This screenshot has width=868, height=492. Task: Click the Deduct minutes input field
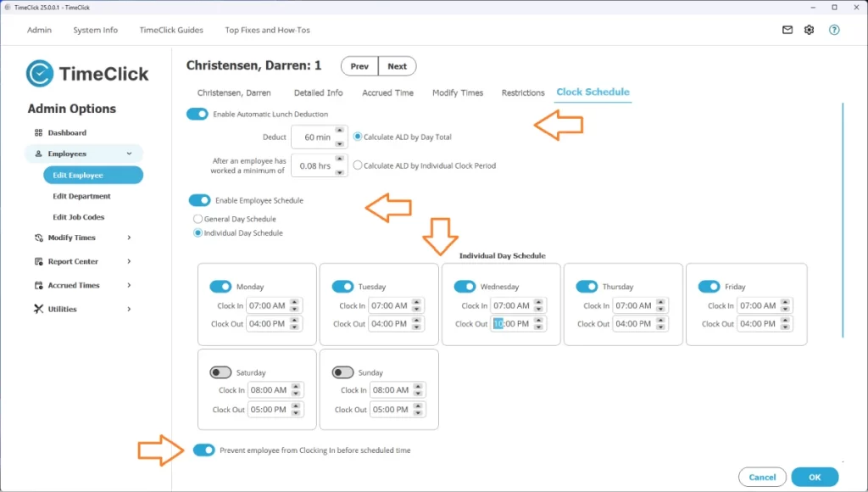(x=314, y=137)
